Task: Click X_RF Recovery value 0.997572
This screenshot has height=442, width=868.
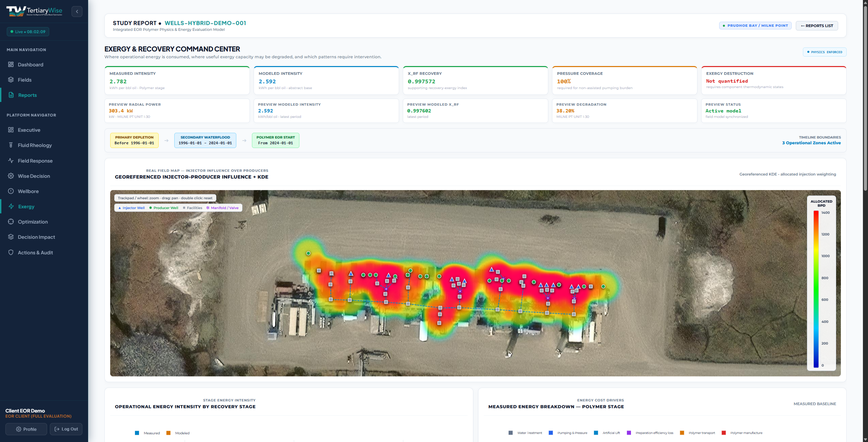Action: pyautogui.click(x=421, y=82)
